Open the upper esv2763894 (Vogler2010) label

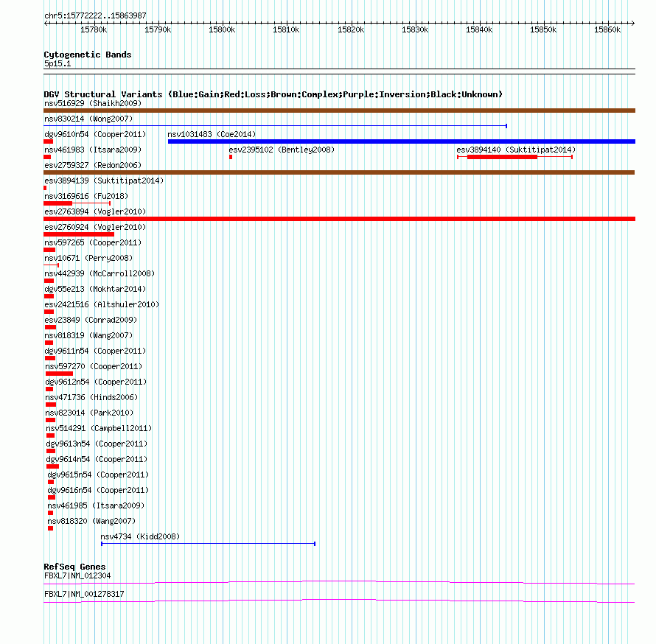click(x=95, y=211)
